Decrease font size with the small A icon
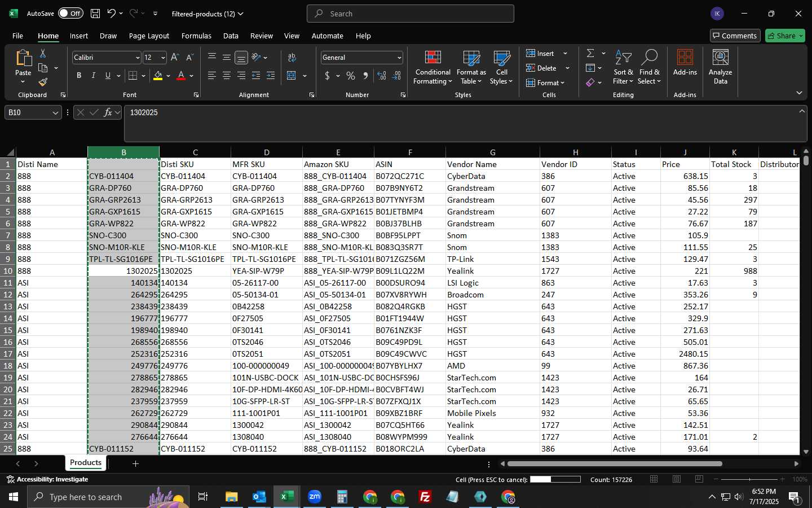Viewport: 812px width, 508px height. (189, 58)
